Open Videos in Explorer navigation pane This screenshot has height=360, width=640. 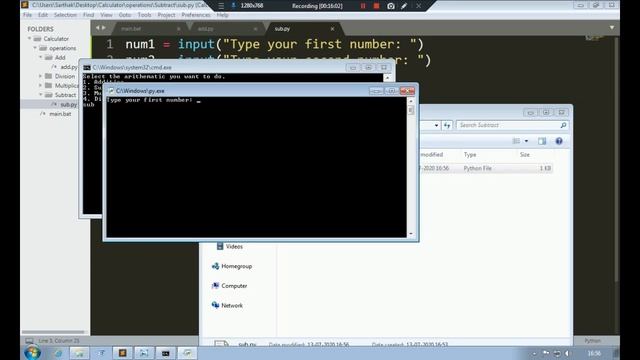pos(234,247)
